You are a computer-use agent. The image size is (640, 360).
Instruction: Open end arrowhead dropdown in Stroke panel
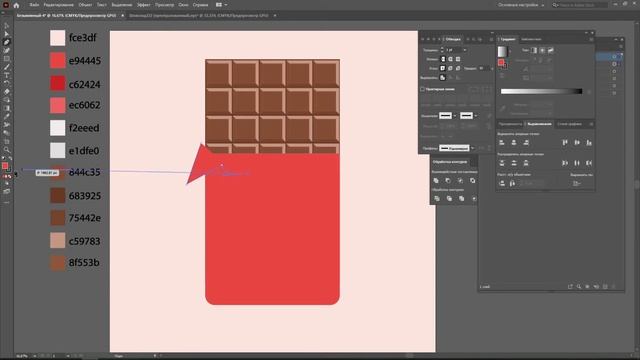476,116
